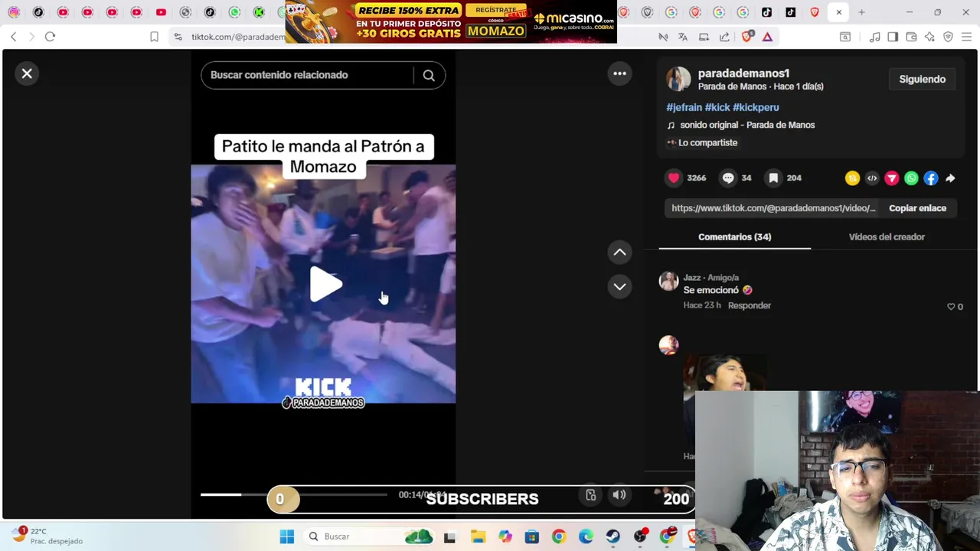
Task: Click the search magnifier next to Buscar contenido
Action: click(x=429, y=75)
